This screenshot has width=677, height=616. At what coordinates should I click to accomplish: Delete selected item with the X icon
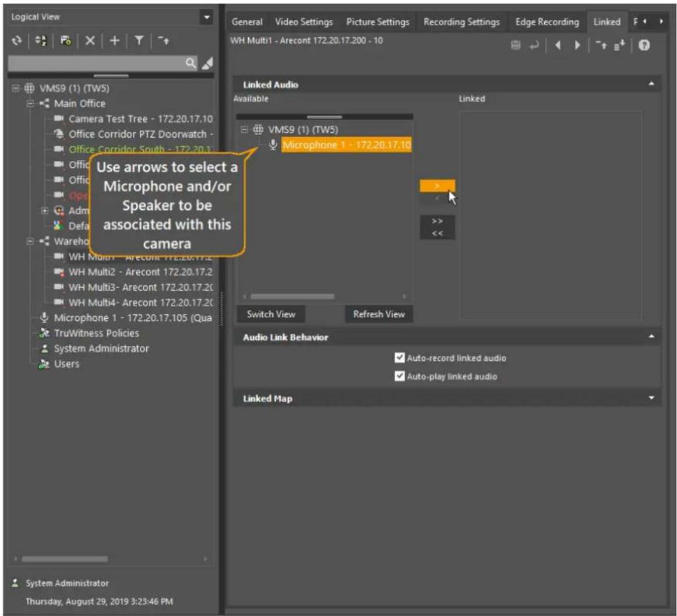click(x=90, y=41)
